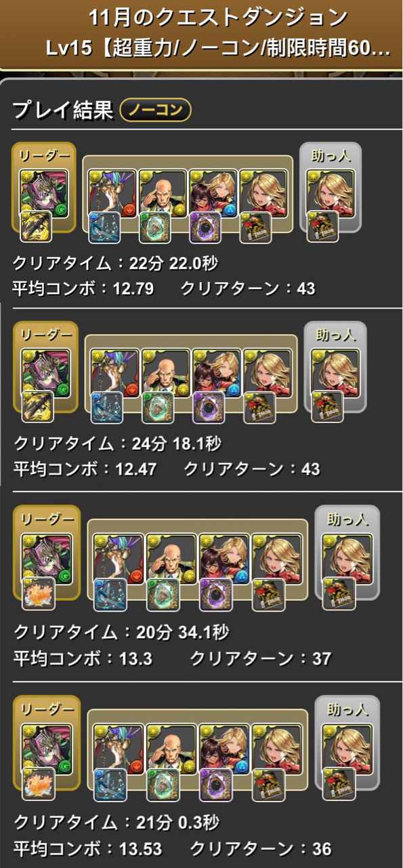Tap helper monster icon in third result
The width and height of the screenshot is (403, 868).
[345, 557]
